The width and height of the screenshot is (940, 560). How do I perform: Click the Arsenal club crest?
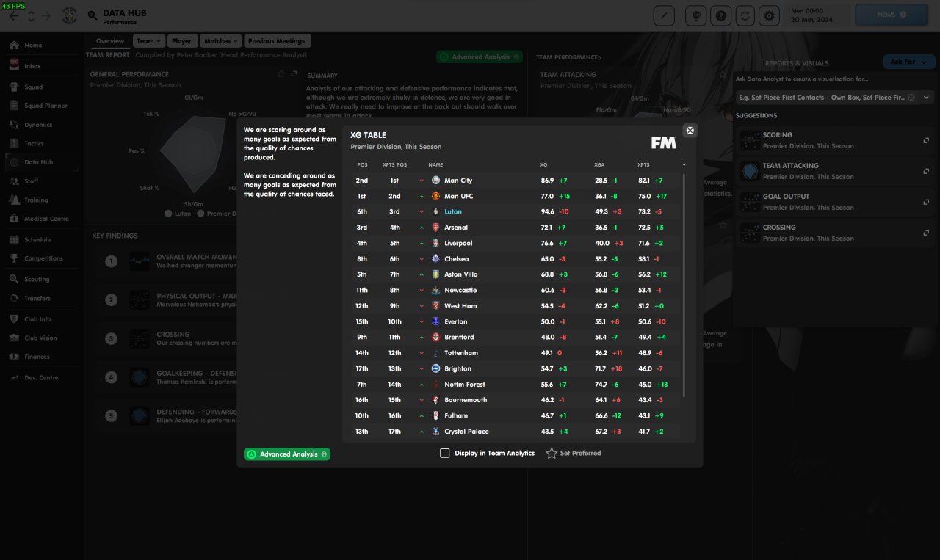(436, 228)
